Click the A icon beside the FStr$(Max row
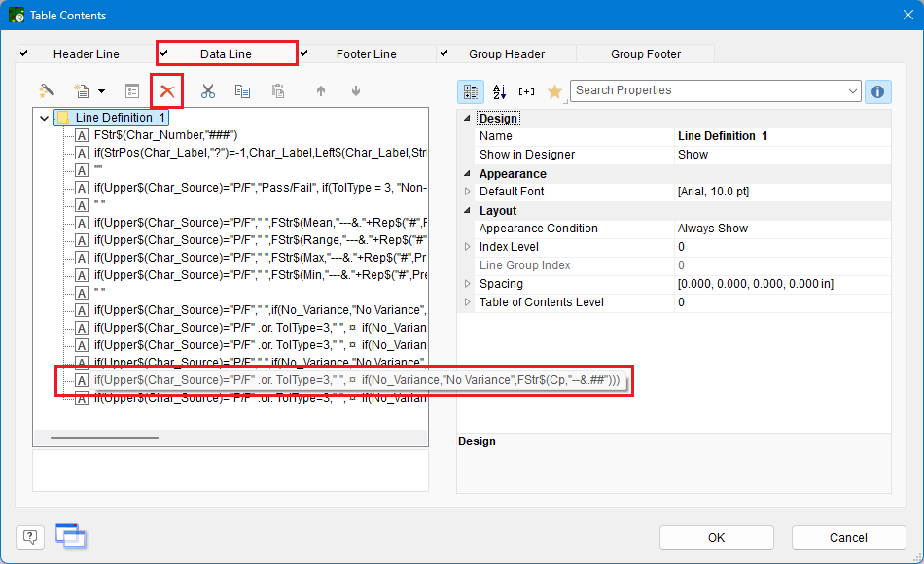 click(82, 258)
